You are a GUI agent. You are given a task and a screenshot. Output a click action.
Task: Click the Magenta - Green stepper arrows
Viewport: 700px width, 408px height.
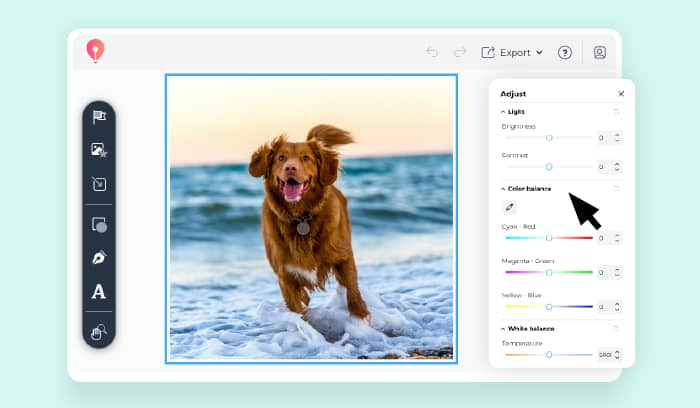[x=617, y=272]
